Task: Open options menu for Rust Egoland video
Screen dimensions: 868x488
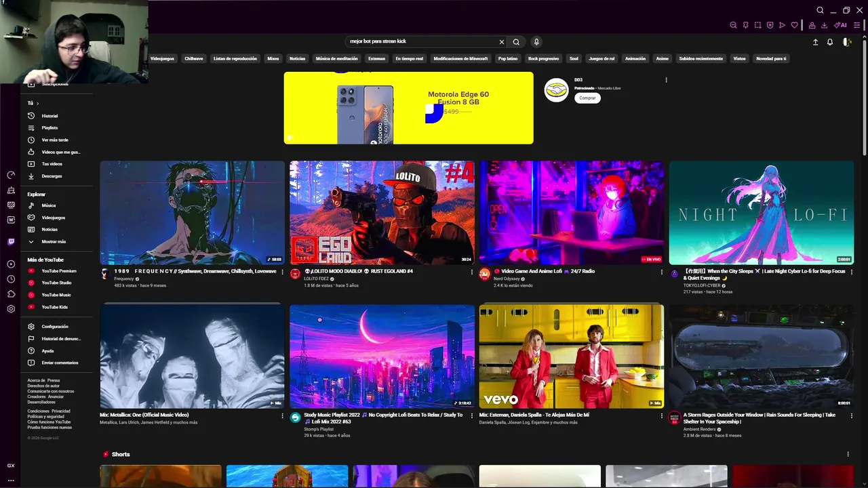Action: click(x=472, y=272)
